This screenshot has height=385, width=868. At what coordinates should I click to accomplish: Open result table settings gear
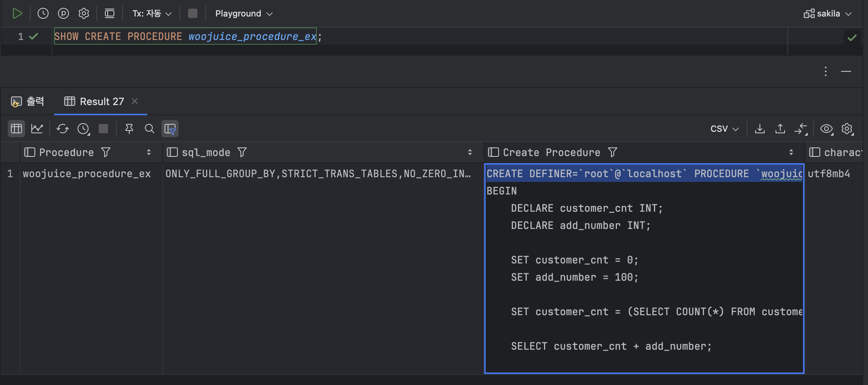(x=847, y=129)
